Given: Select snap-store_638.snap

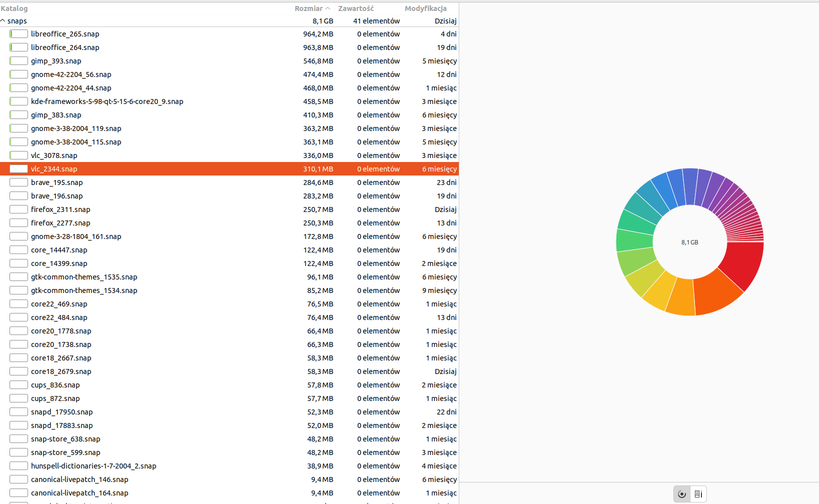Looking at the screenshot, I should point(229,439).
